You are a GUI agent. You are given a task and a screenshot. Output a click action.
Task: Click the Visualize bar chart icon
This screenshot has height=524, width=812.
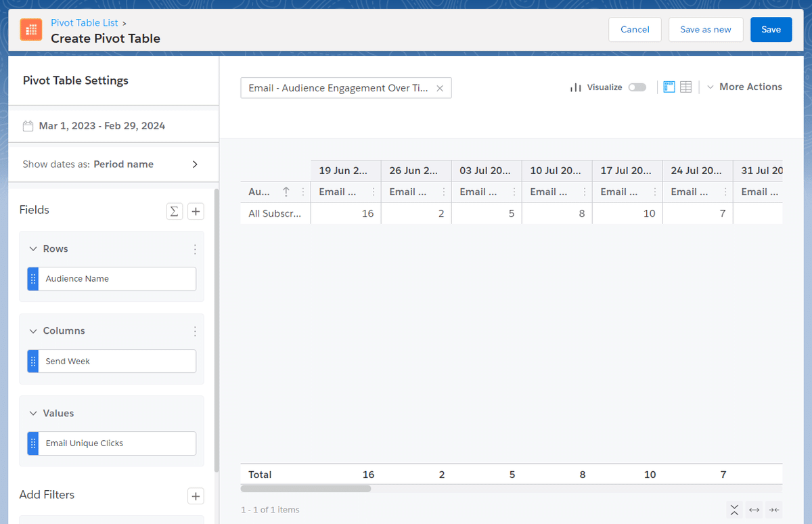pos(576,87)
